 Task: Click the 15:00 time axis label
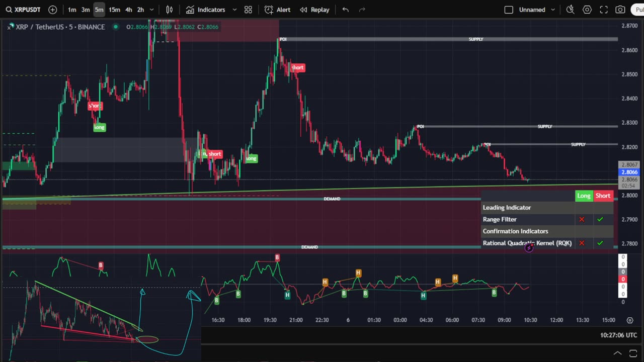[x=608, y=320]
